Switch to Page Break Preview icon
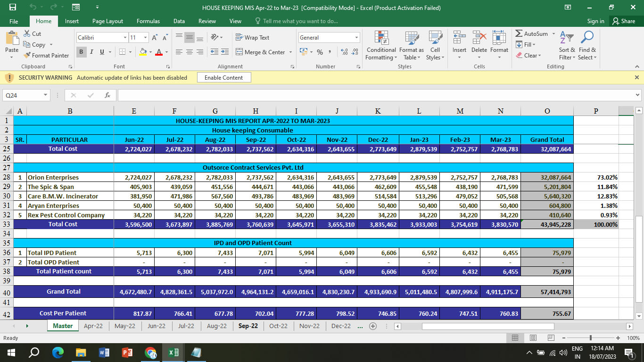This screenshot has height=362, width=644. 551,338
